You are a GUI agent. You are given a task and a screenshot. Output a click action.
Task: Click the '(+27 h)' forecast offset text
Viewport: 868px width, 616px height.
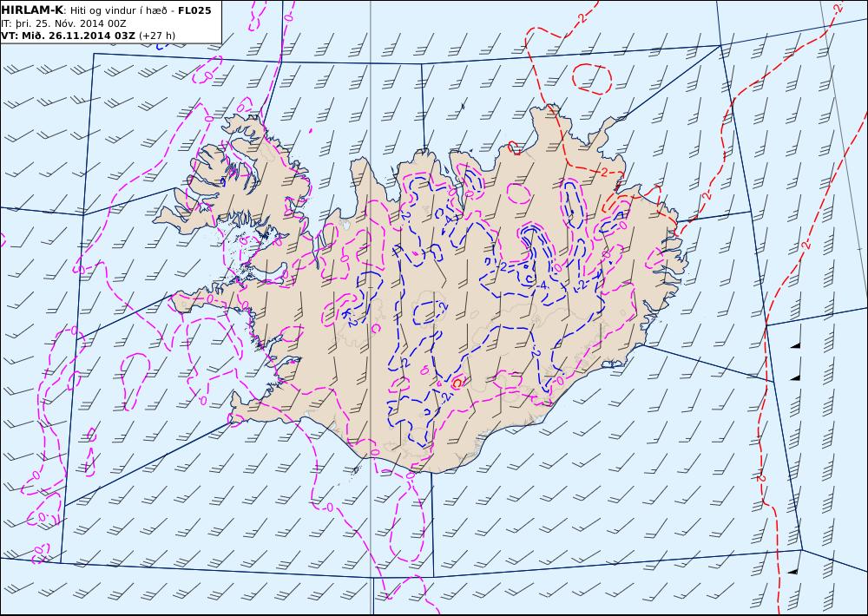(x=157, y=36)
